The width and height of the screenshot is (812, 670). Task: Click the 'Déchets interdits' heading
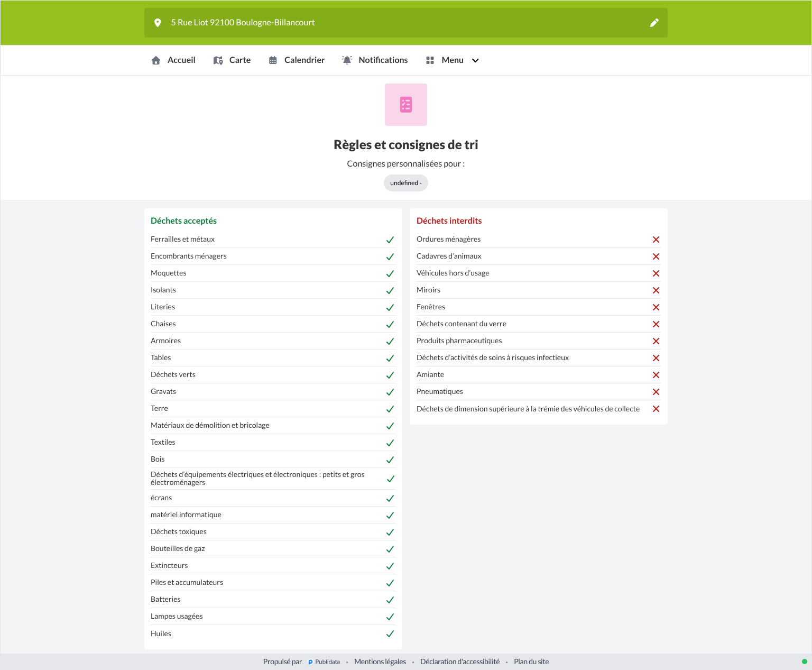(449, 221)
